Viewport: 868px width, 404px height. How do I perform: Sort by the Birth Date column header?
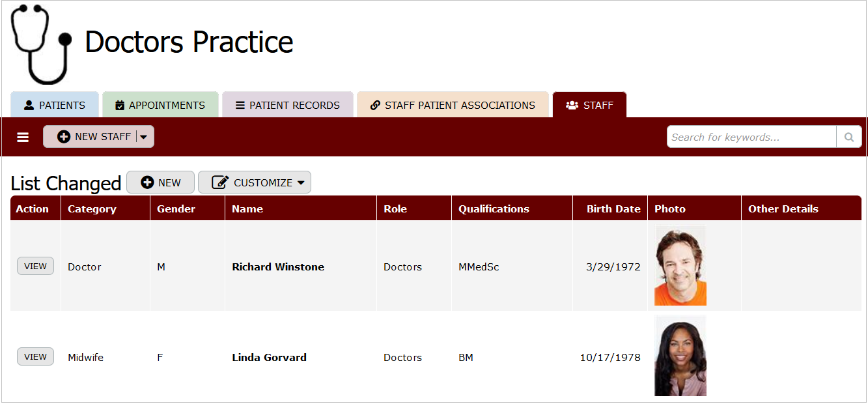(x=613, y=209)
